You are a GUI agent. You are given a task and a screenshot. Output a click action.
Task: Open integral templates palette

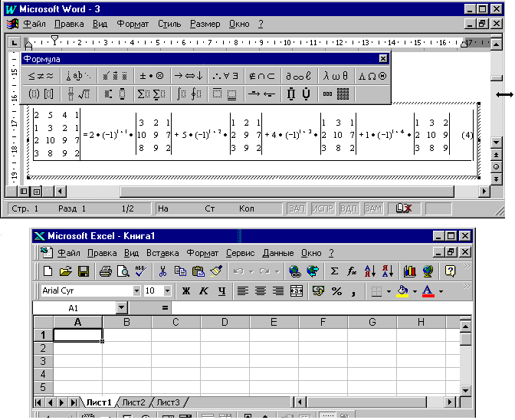pyautogui.click(x=189, y=94)
